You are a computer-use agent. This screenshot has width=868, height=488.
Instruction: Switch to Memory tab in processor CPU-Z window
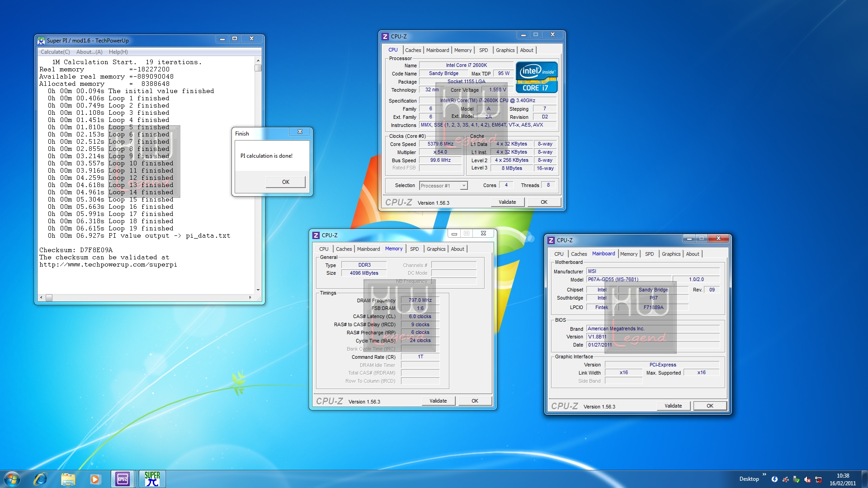(463, 50)
